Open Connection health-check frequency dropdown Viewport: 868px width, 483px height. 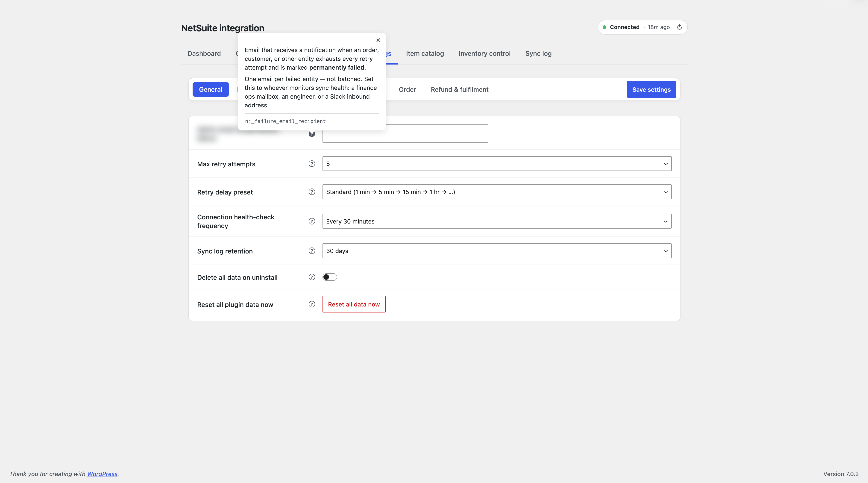pos(497,221)
